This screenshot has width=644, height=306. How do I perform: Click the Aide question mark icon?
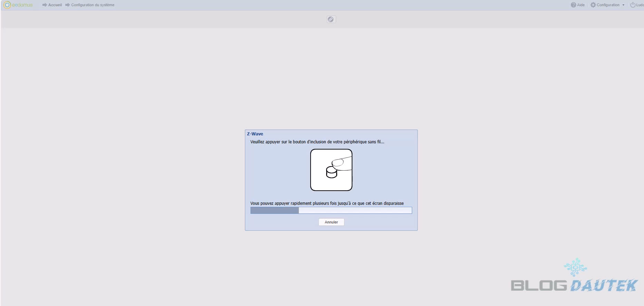coord(573,5)
